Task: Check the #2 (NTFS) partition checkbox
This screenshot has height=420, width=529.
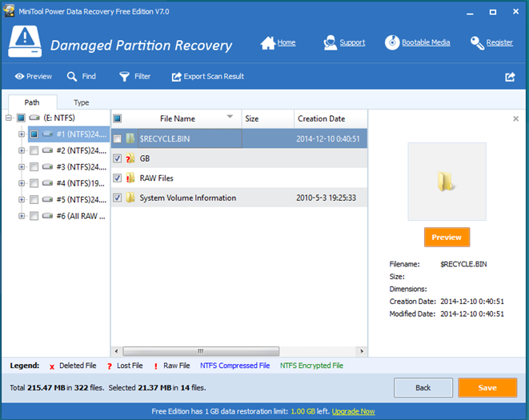Action: (34, 150)
